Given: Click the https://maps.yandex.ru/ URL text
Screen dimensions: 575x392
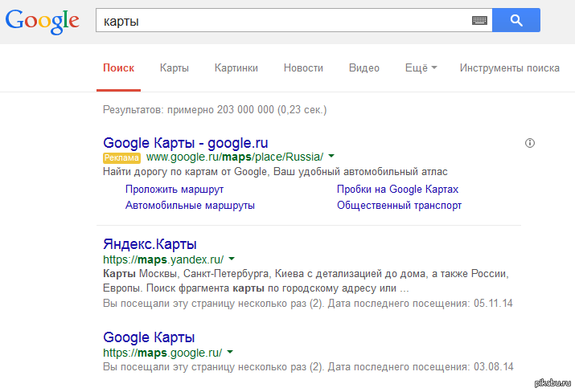Looking at the screenshot, I should (x=163, y=259).
